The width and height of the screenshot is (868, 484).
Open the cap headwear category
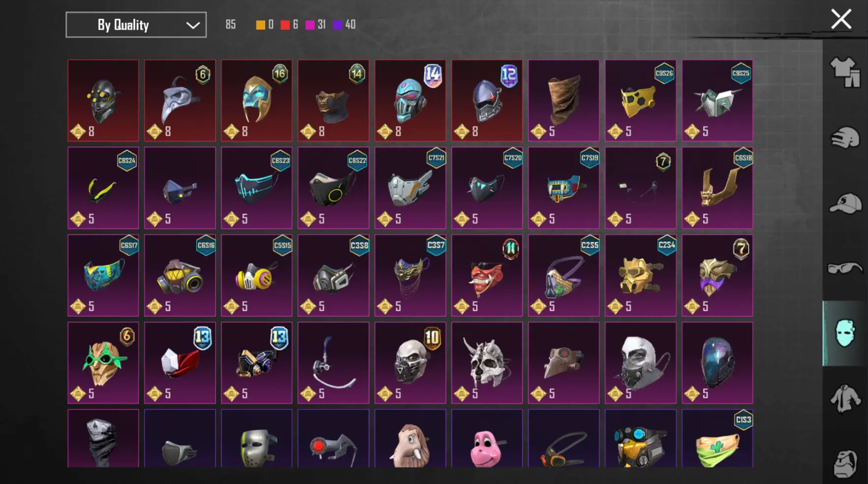(845, 203)
